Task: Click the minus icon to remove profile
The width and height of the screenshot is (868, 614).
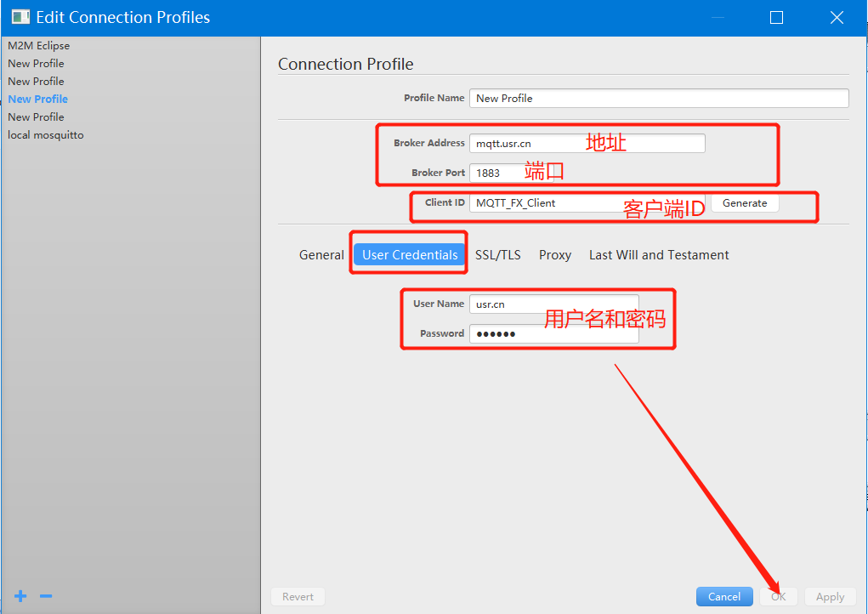Action: tap(46, 596)
